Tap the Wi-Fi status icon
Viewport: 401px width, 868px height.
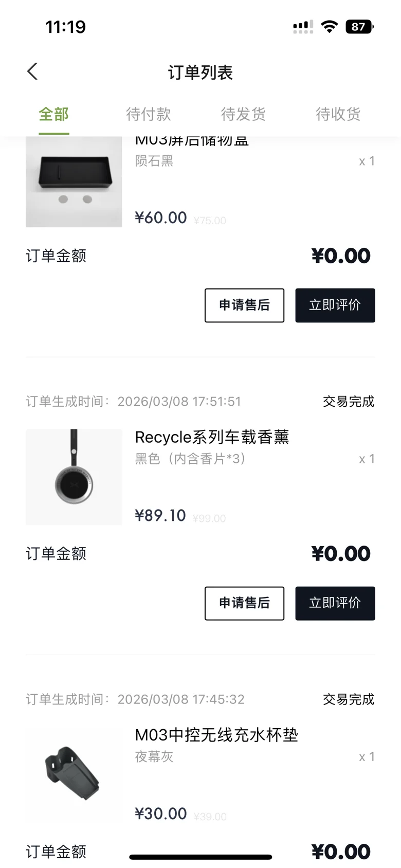[329, 27]
